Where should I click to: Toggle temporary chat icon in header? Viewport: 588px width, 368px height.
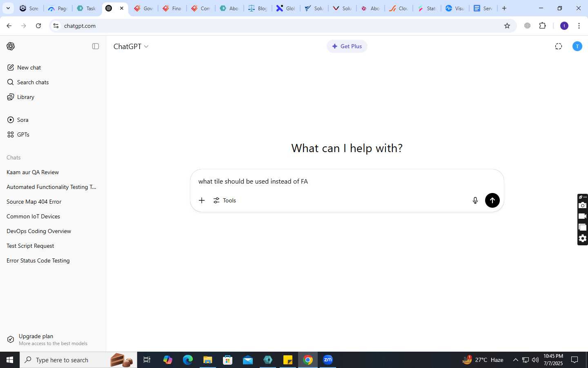[559, 46]
